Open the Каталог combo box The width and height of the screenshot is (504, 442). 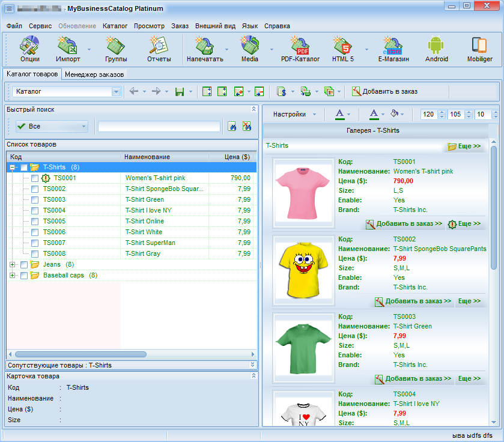tap(66, 91)
